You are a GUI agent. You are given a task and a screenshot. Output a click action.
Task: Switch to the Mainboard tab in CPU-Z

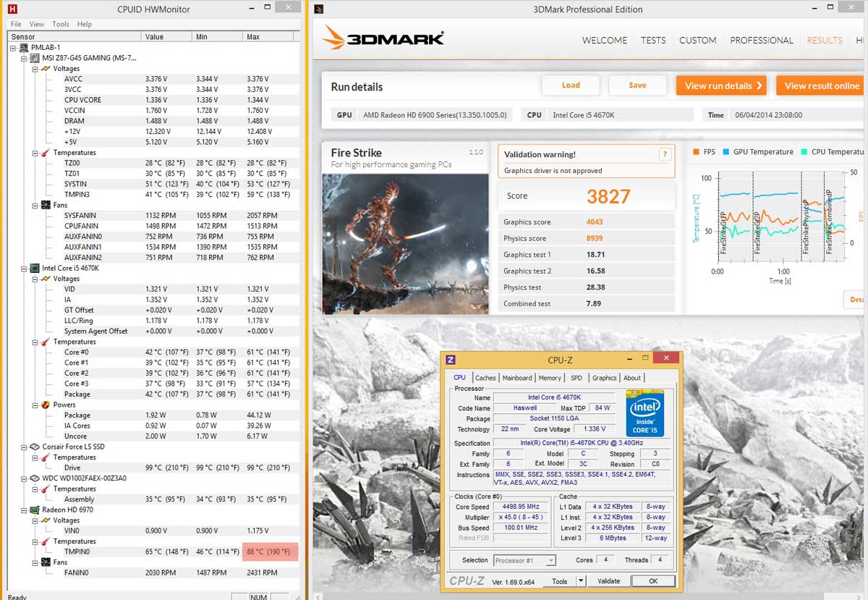coord(516,378)
